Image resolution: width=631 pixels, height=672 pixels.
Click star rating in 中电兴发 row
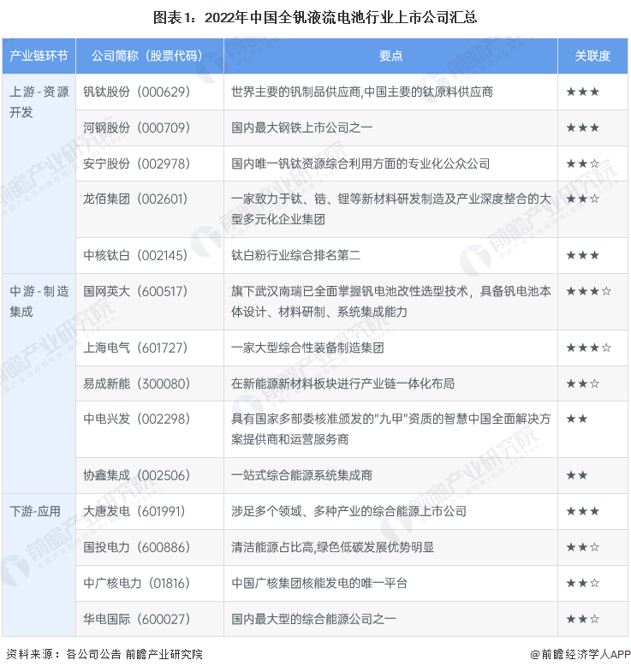pyautogui.click(x=577, y=419)
